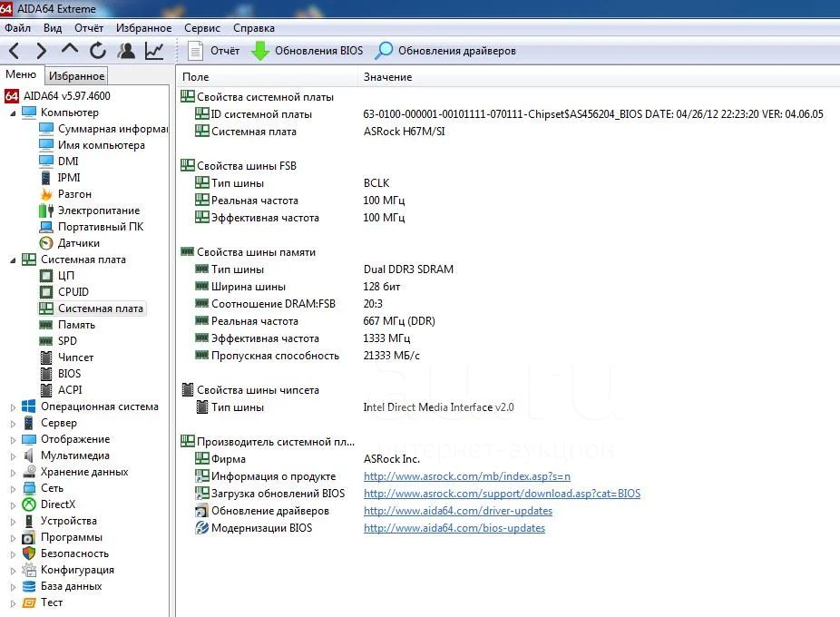Expand the Операционная система branch
This screenshot has width=840, height=617.
13,407
